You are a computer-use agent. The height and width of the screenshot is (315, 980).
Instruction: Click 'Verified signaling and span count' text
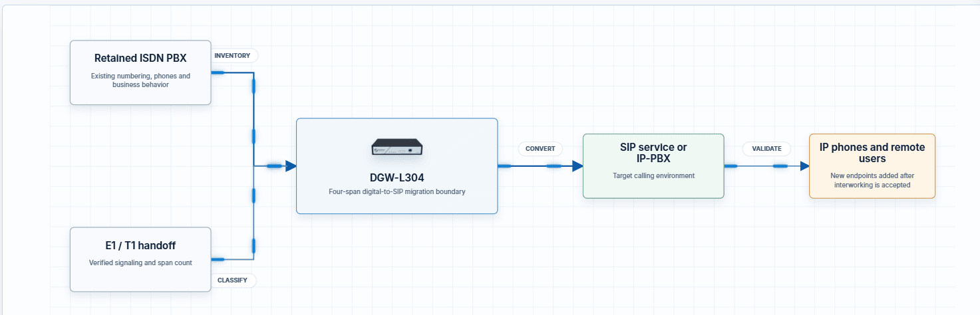click(x=140, y=263)
